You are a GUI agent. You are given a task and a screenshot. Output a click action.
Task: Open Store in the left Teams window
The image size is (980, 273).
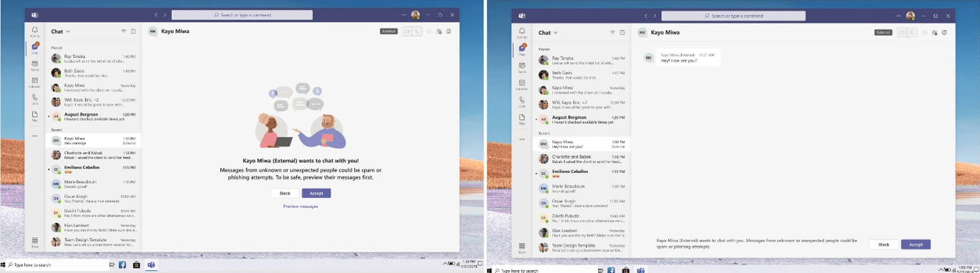point(34,242)
